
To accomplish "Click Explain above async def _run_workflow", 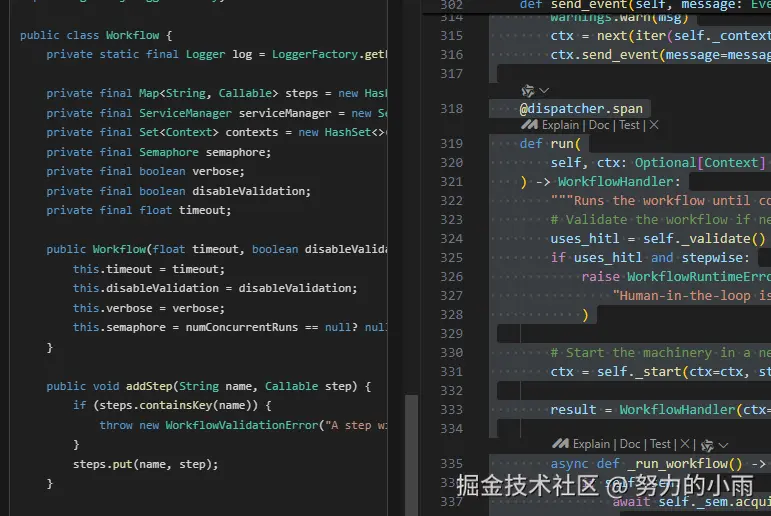I will coord(591,444).
